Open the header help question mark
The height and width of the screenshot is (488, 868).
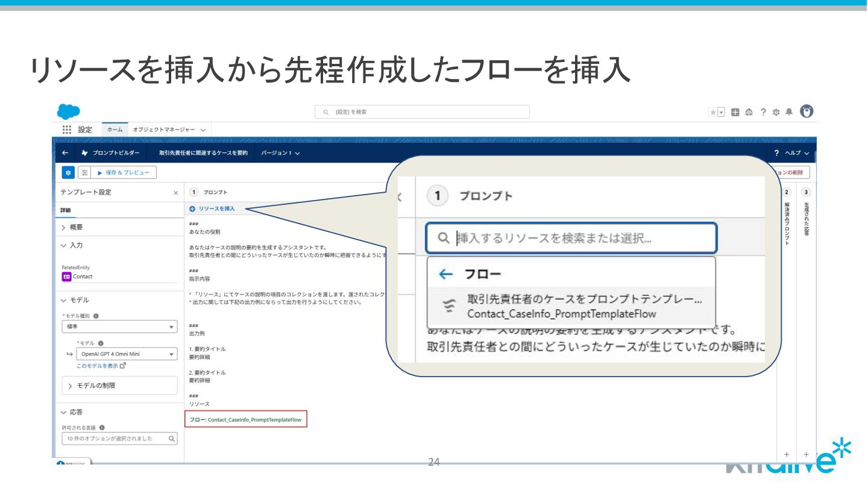point(763,112)
